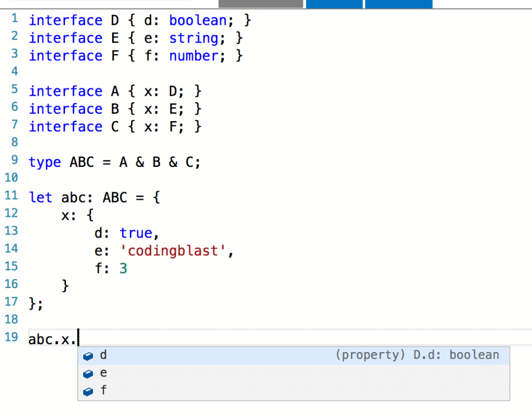Choose 'd' from the autocomplete list
The width and height of the screenshot is (532, 418).
pos(103,355)
